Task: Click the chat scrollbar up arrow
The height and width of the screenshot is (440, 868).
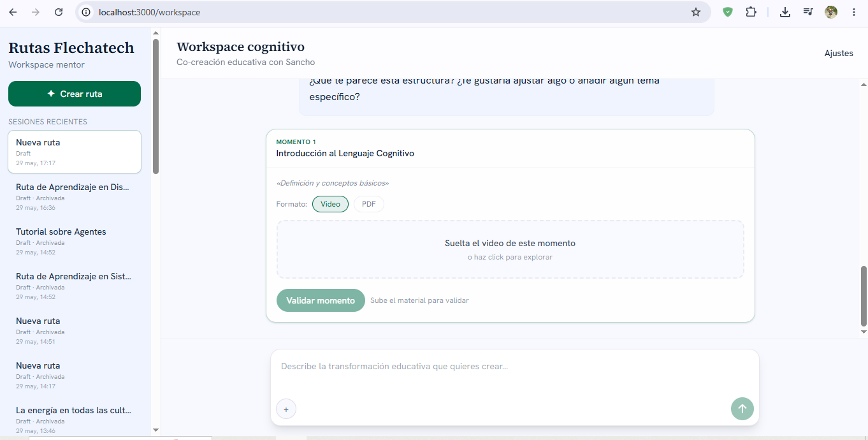Action: [864, 84]
